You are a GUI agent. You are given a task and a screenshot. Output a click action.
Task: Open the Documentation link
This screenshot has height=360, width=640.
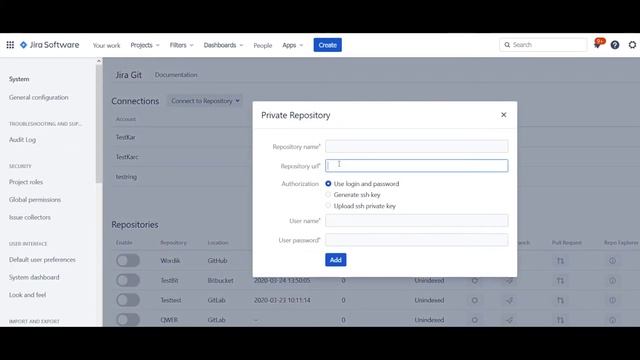(x=176, y=75)
